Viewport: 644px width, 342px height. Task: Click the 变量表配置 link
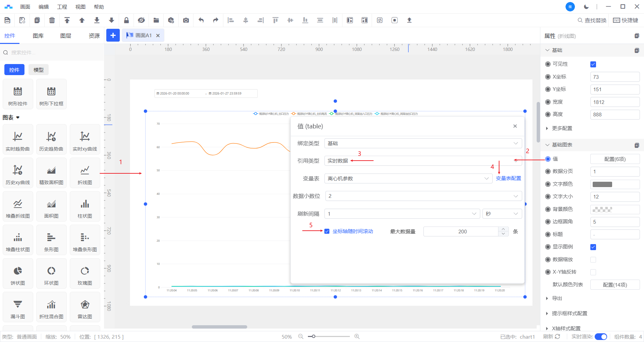point(508,178)
